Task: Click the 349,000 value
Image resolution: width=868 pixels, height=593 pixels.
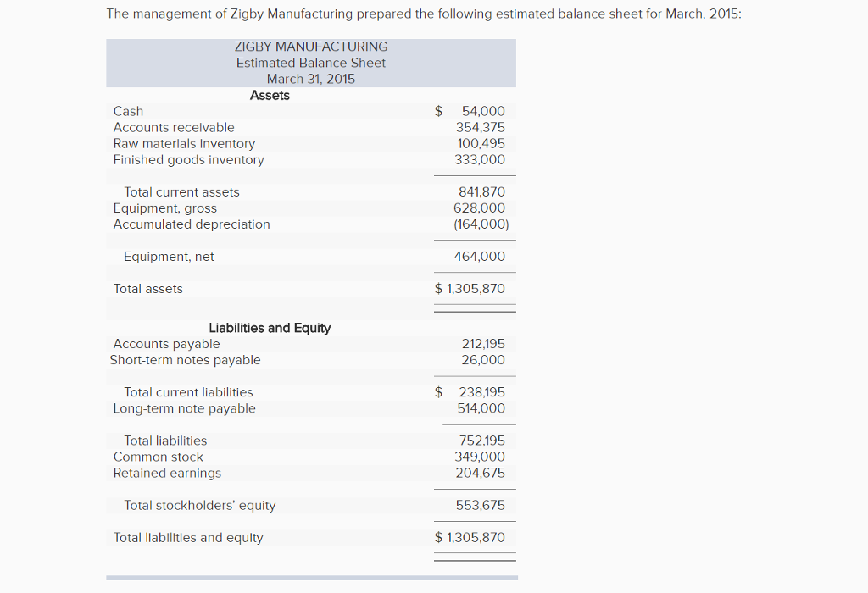Action: point(480,457)
